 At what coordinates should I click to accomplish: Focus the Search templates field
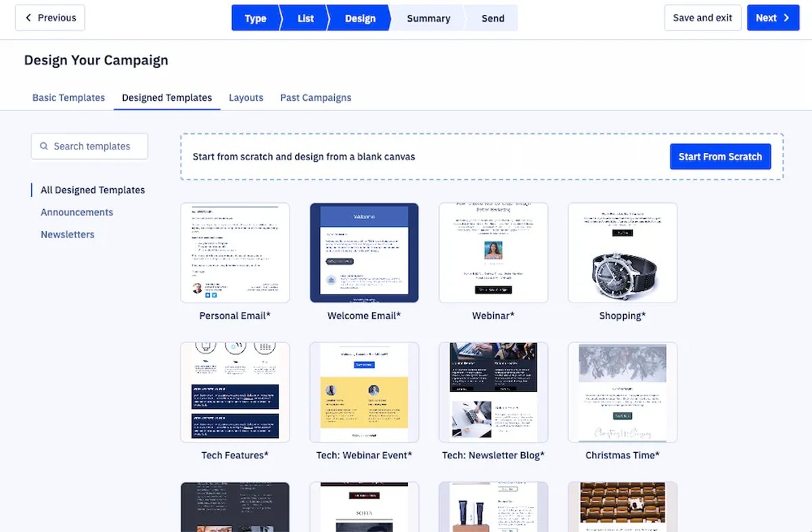89,146
